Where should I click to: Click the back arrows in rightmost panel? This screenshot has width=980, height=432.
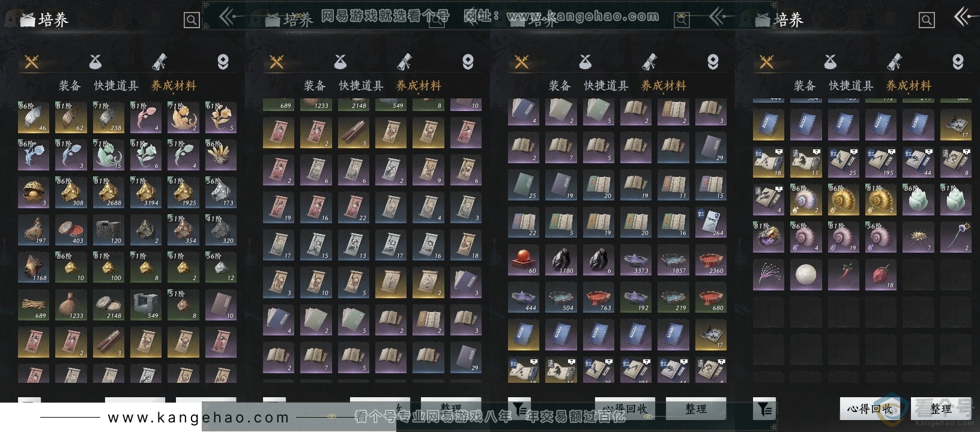tap(966, 17)
